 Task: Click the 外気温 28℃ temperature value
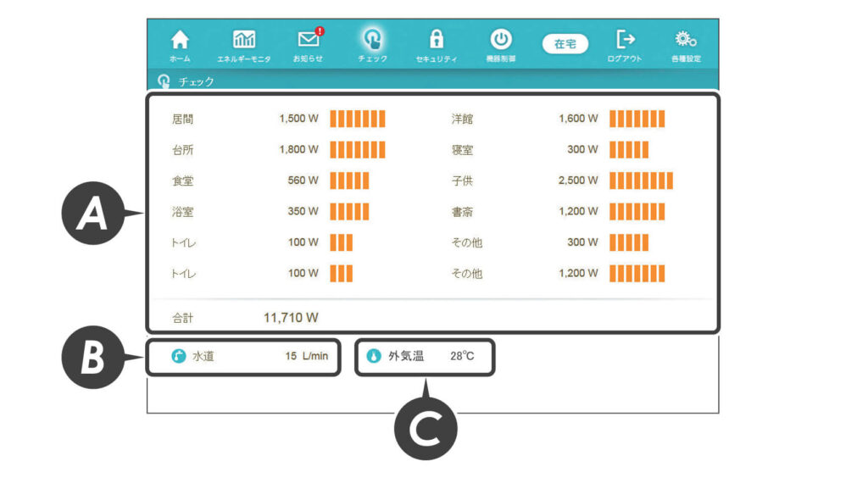(x=463, y=356)
